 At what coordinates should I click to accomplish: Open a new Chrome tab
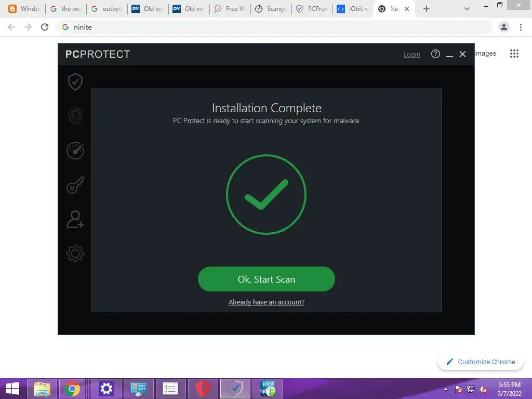point(427,9)
